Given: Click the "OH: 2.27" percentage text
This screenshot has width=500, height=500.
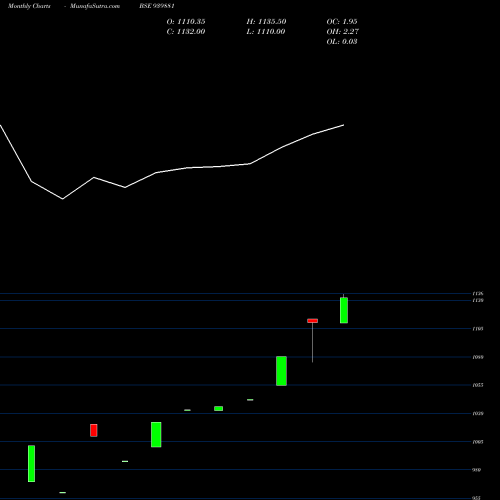Looking at the screenshot, I should [342, 32].
